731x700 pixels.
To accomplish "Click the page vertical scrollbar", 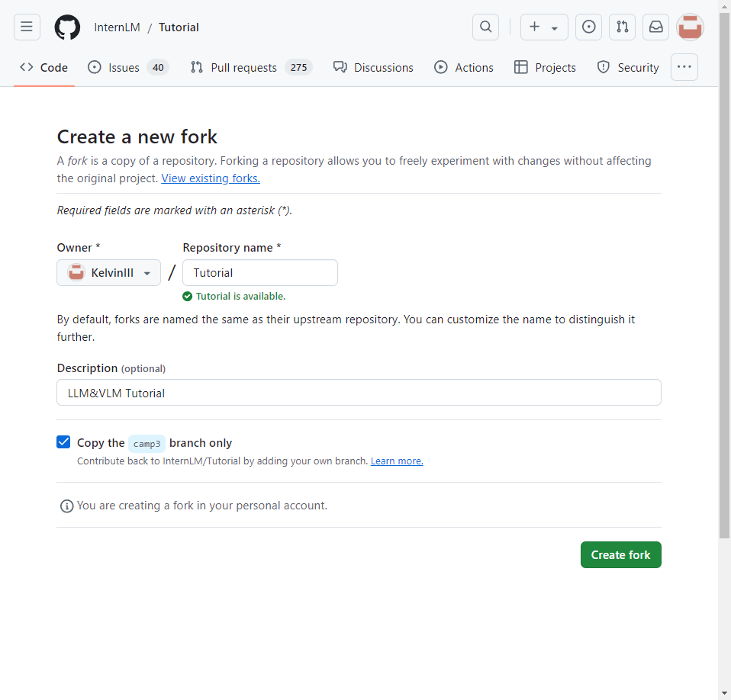I will coord(724,275).
